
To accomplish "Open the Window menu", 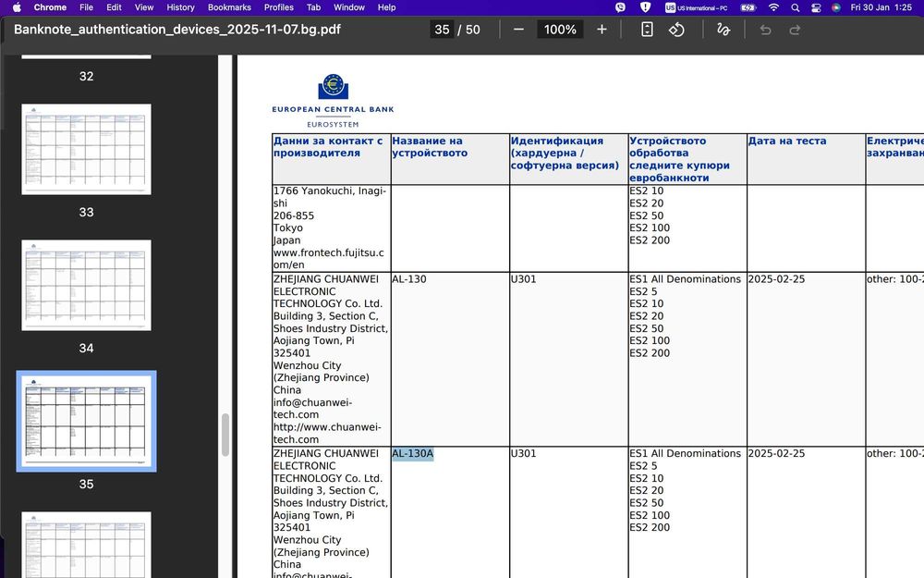I will 349,7.
